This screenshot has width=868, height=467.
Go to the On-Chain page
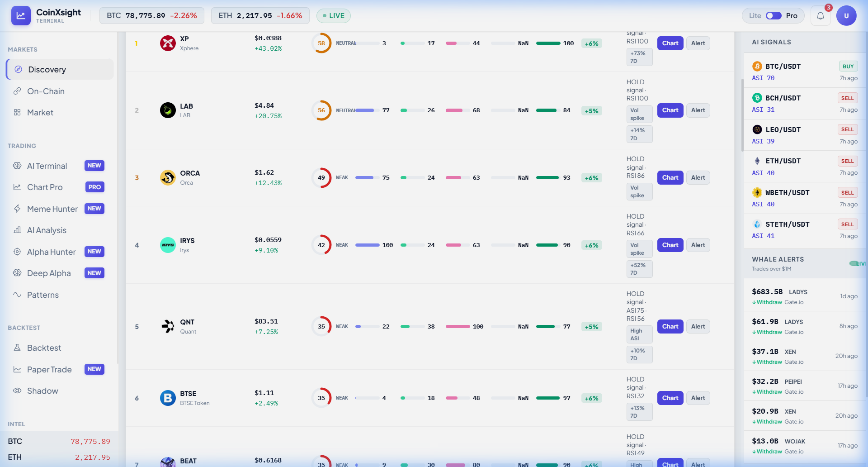(60, 91)
